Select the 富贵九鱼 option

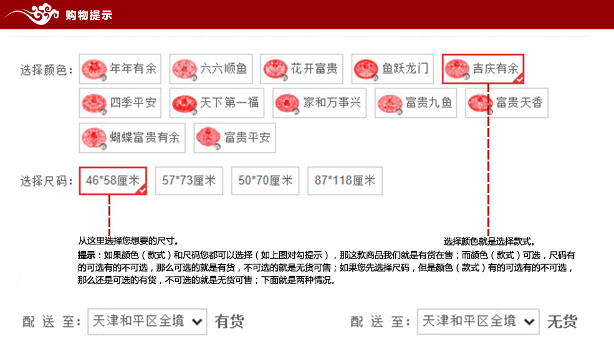click(x=416, y=103)
